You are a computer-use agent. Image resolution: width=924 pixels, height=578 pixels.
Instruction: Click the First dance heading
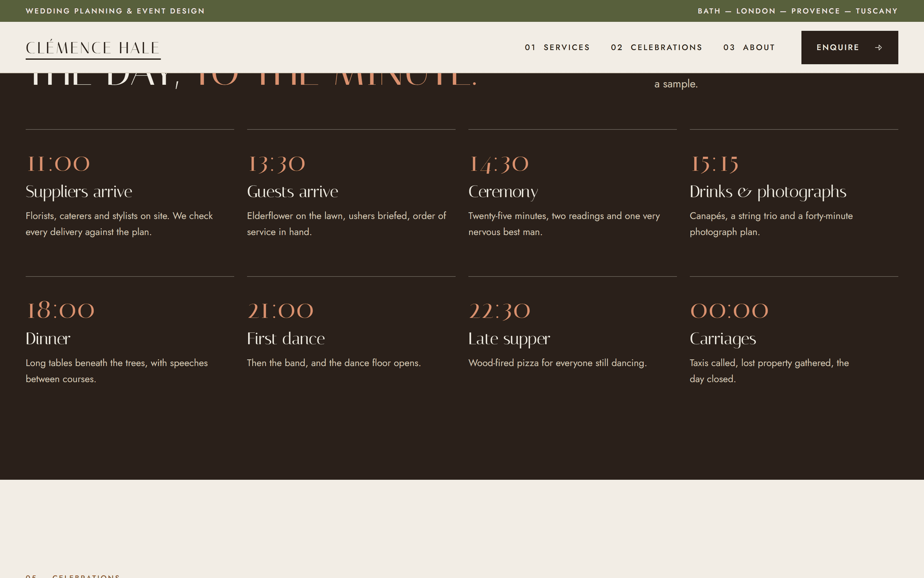(x=286, y=339)
